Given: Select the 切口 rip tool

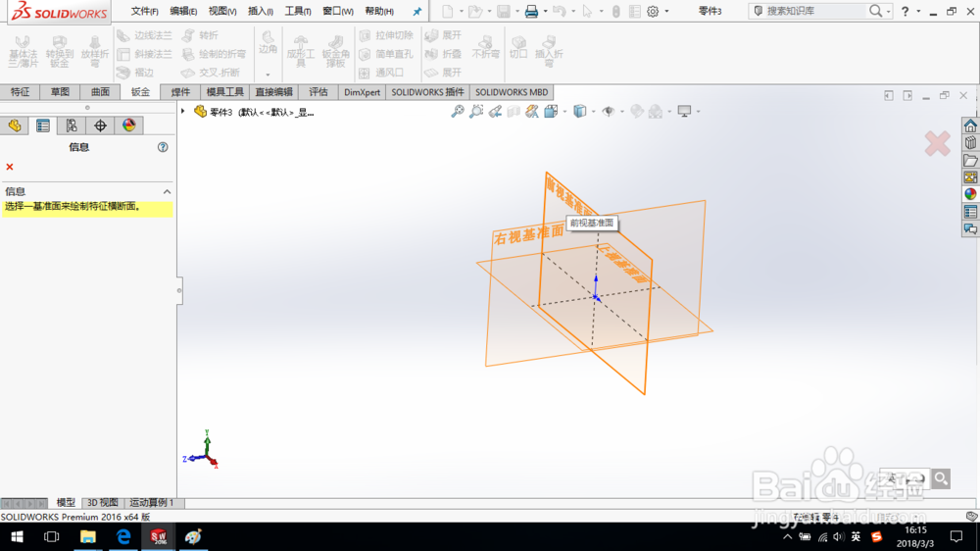Looking at the screenshot, I should (x=518, y=47).
